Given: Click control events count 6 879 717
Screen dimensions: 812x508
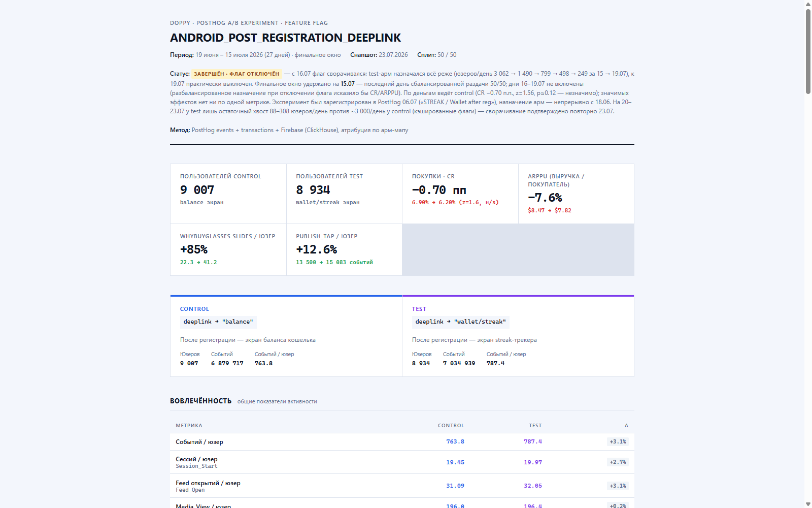Looking at the screenshot, I should 227,363.
